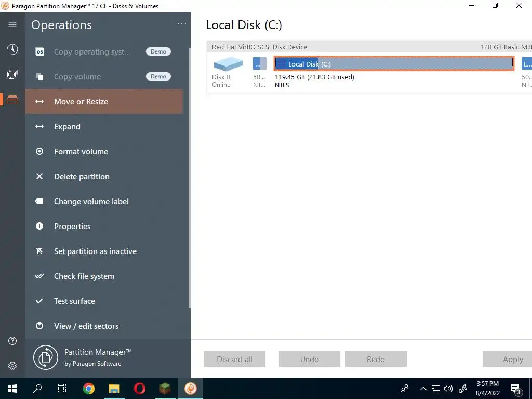Open Operations panel three-dots menu
The image size is (532, 399).
[182, 24]
